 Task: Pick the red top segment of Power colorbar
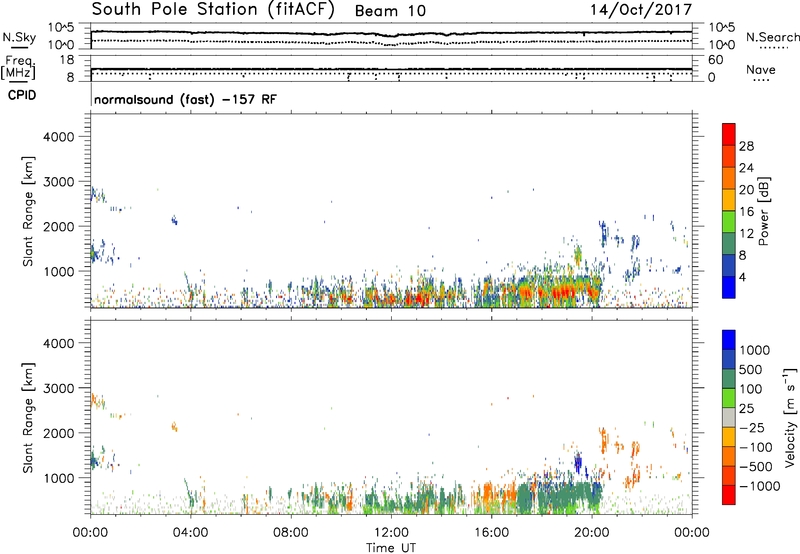click(x=729, y=134)
